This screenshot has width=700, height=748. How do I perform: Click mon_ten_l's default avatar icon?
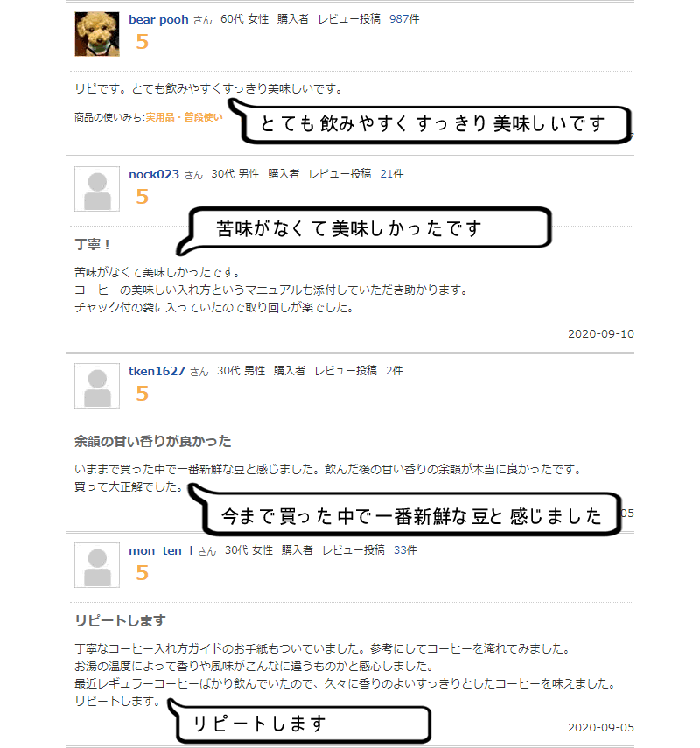(x=97, y=565)
